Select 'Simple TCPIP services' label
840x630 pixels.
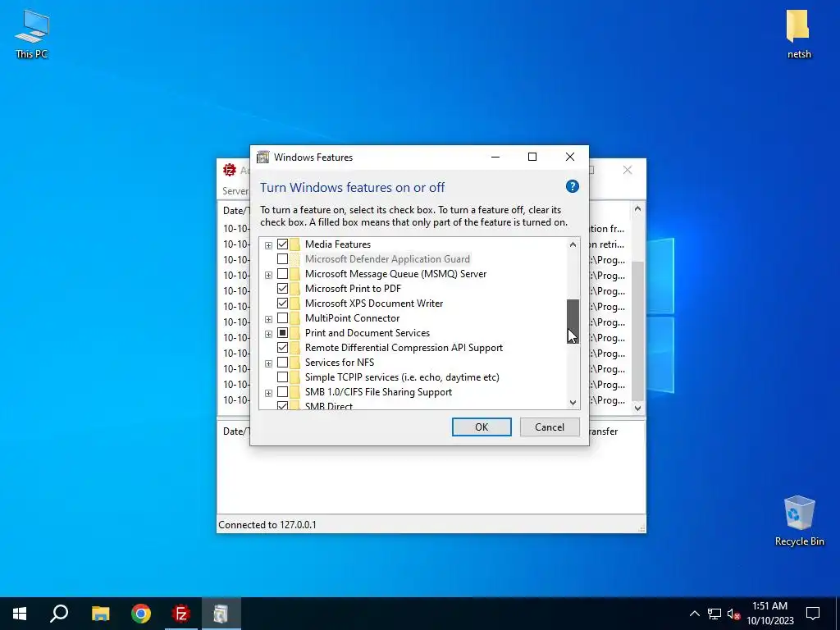(x=402, y=377)
